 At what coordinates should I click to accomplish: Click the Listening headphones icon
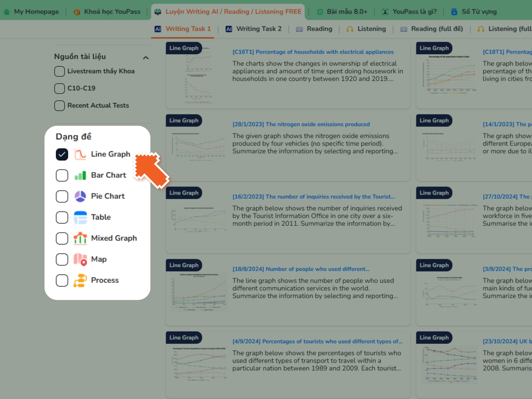[x=350, y=29]
